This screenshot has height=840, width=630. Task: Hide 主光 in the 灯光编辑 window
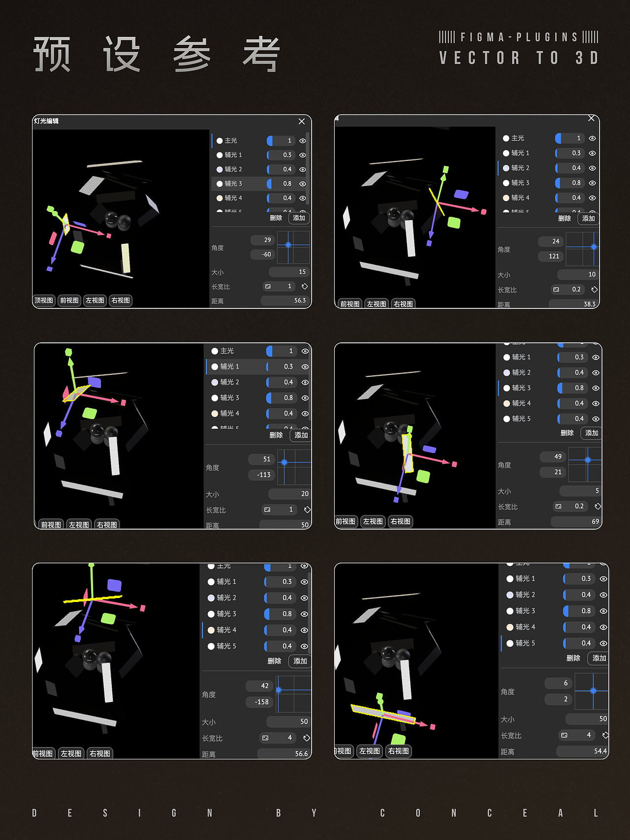pos(303,141)
